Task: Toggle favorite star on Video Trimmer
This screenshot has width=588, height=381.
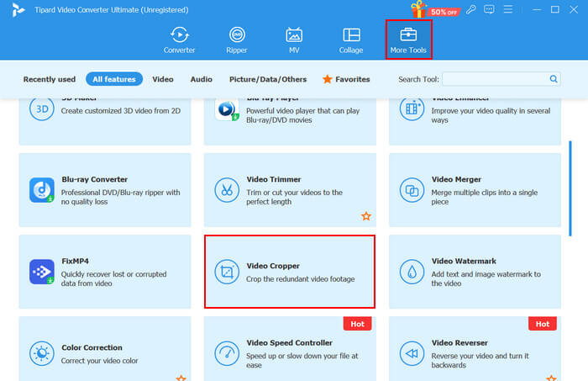Action: tap(366, 216)
